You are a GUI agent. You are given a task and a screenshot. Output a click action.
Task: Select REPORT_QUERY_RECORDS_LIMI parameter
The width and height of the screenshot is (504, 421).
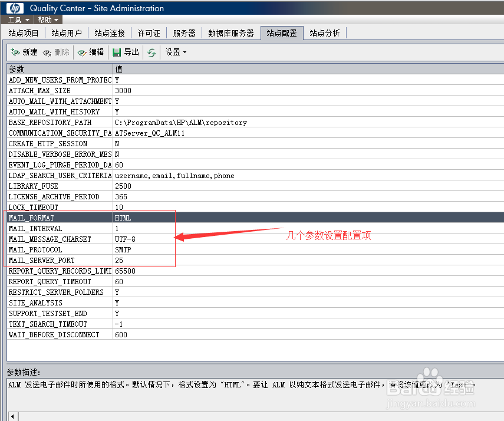point(60,271)
